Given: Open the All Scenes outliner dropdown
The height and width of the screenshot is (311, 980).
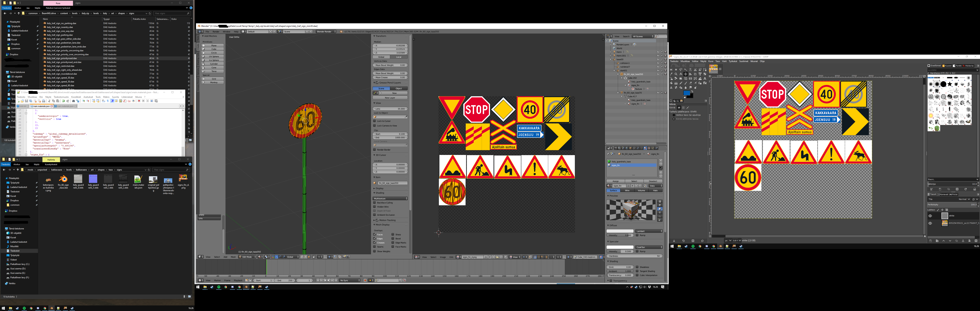Looking at the screenshot, I should pyautogui.click(x=642, y=36).
